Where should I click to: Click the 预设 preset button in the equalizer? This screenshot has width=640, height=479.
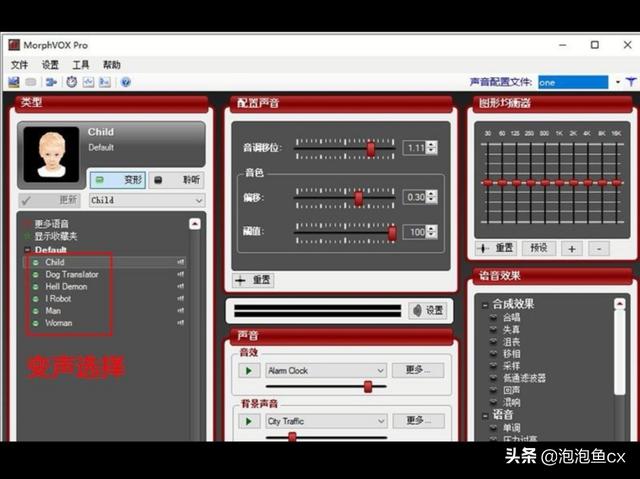[540, 248]
